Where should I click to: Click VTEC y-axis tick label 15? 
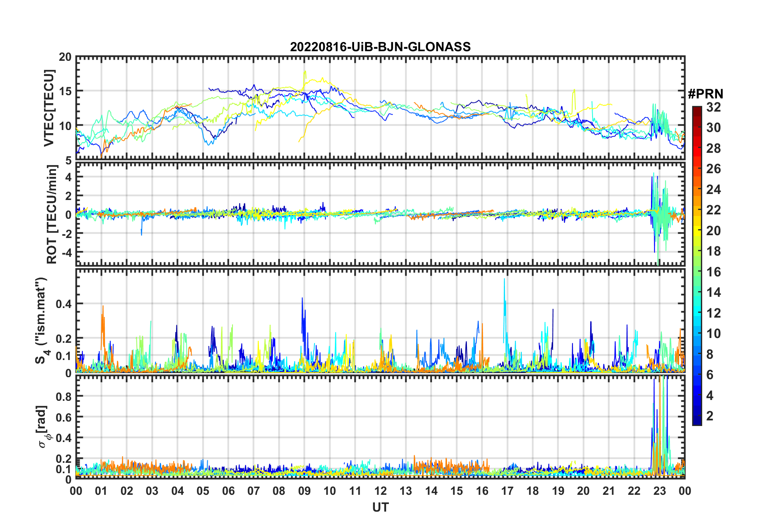tap(65, 91)
